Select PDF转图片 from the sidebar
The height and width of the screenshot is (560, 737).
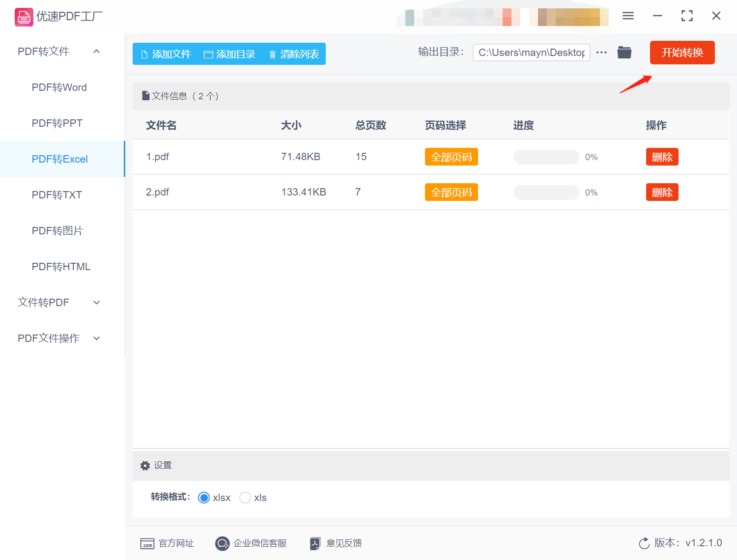[x=57, y=230]
